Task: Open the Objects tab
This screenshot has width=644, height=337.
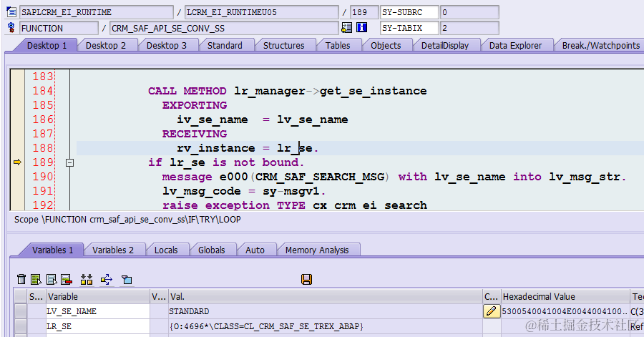Action: pos(386,45)
